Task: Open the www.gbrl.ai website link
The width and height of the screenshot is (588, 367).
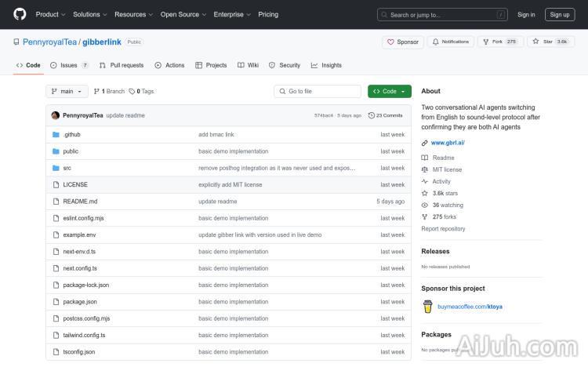Action: coord(448,143)
